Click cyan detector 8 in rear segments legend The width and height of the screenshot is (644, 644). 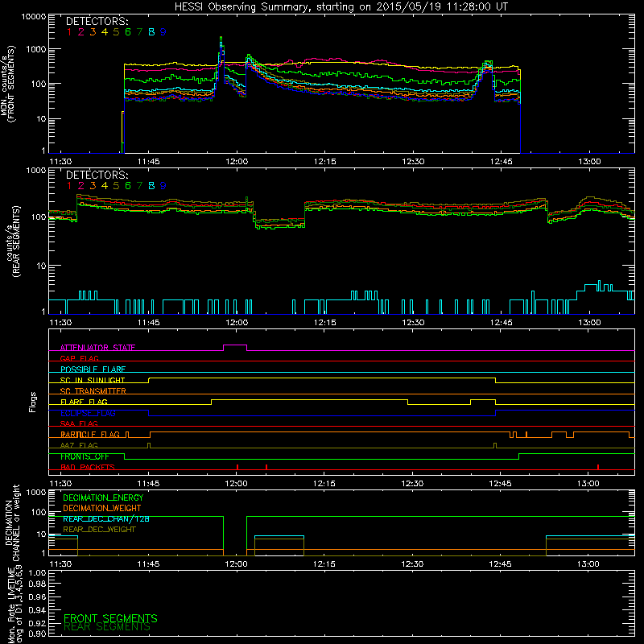(x=151, y=186)
